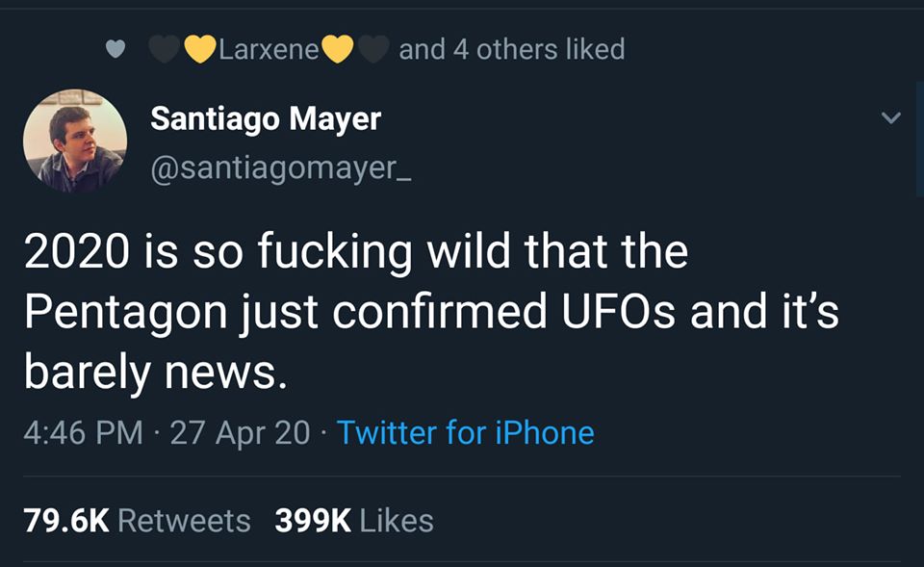Open Santiago Mayer's profile avatar

(75, 142)
